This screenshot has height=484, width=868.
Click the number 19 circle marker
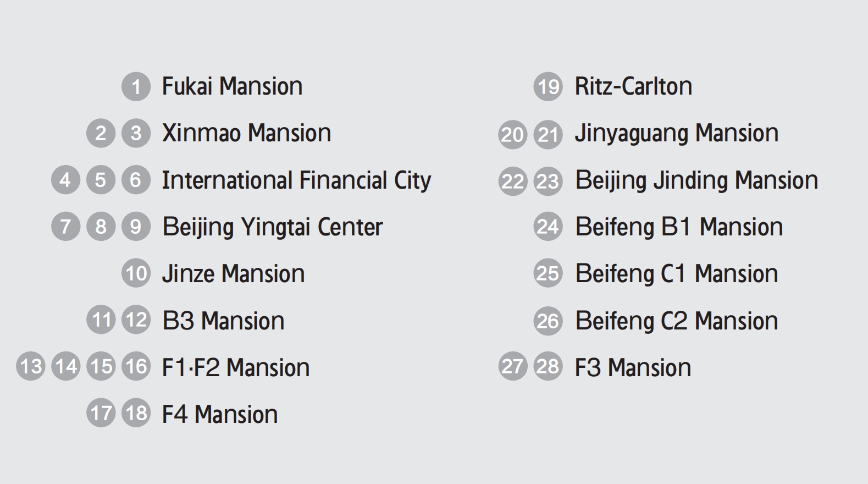(548, 86)
